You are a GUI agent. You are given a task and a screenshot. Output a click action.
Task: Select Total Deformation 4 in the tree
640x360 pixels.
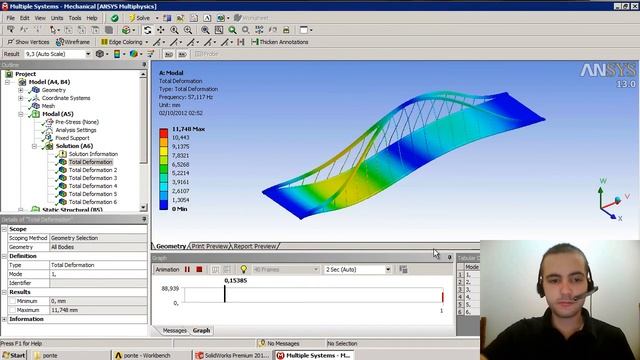pyautogui.click(x=93, y=186)
